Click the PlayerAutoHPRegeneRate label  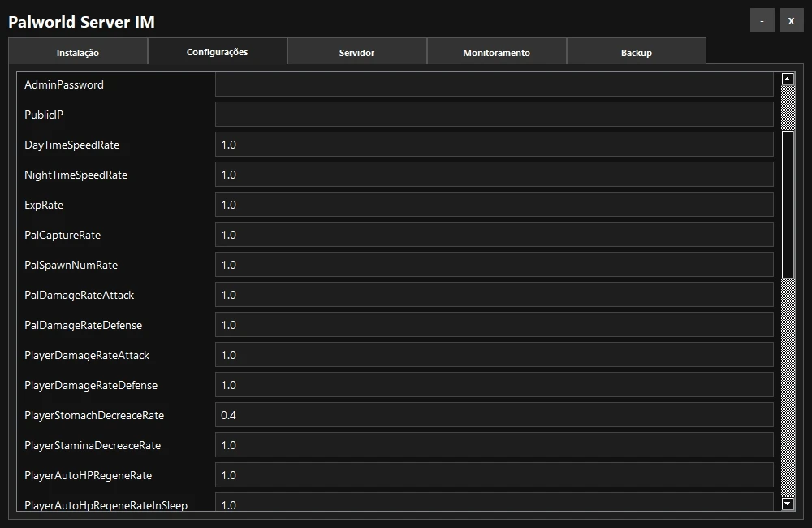click(88, 475)
